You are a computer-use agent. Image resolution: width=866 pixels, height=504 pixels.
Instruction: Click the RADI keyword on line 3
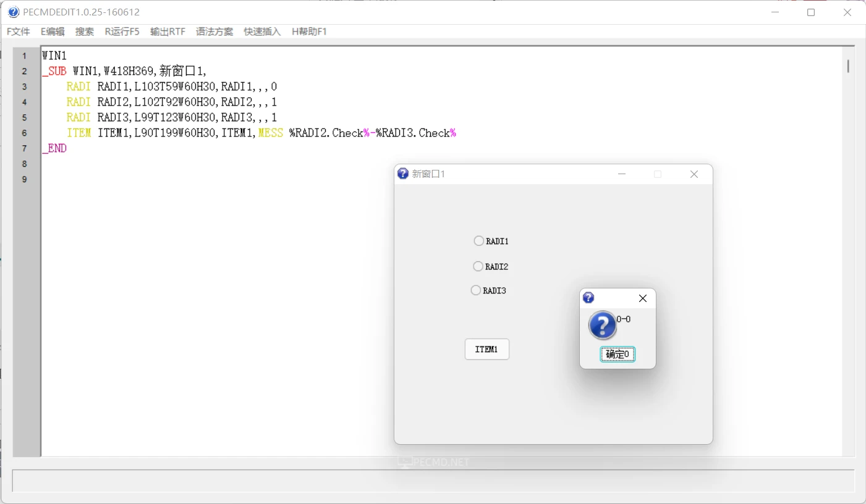click(79, 86)
